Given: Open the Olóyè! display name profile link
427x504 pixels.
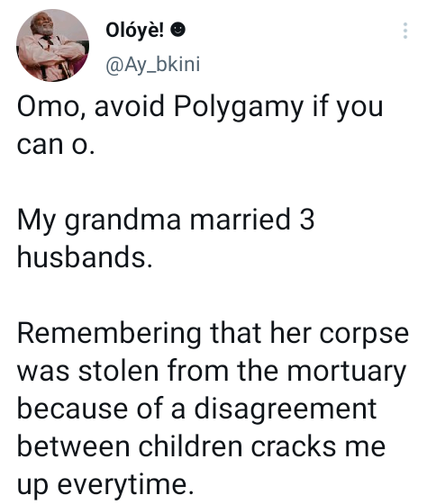Looking at the screenshot, I should tap(134, 31).
